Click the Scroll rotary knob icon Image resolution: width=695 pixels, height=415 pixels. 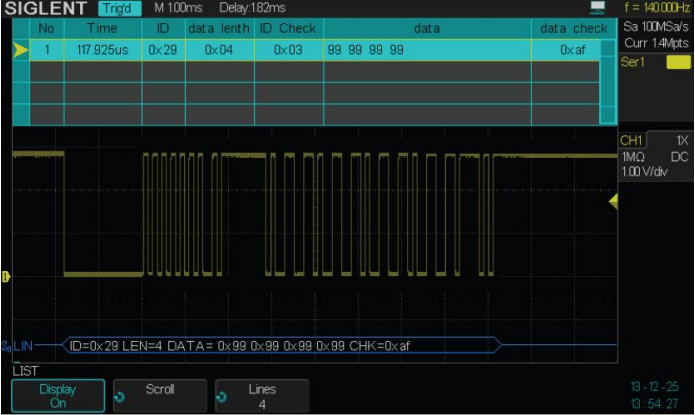click(119, 397)
